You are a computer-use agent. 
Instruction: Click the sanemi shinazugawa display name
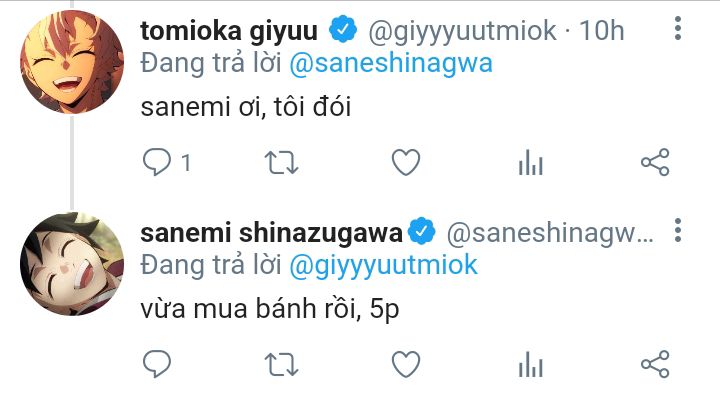271,233
